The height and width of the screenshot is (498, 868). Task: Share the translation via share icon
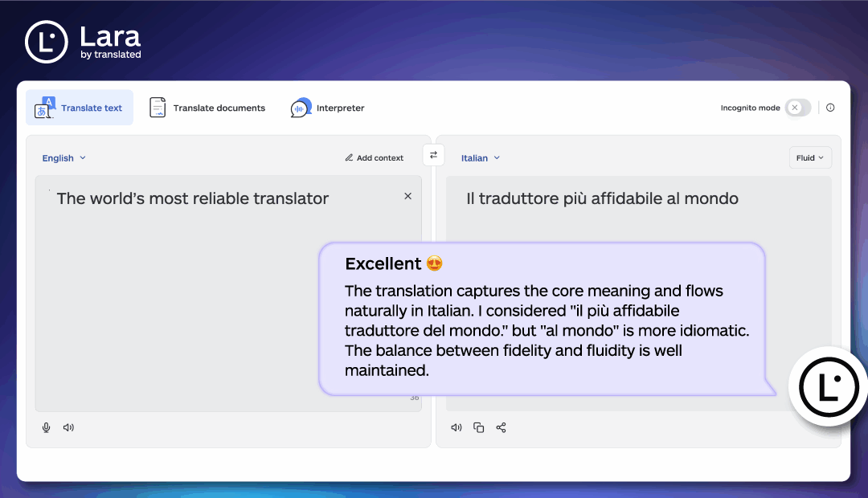(x=501, y=427)
